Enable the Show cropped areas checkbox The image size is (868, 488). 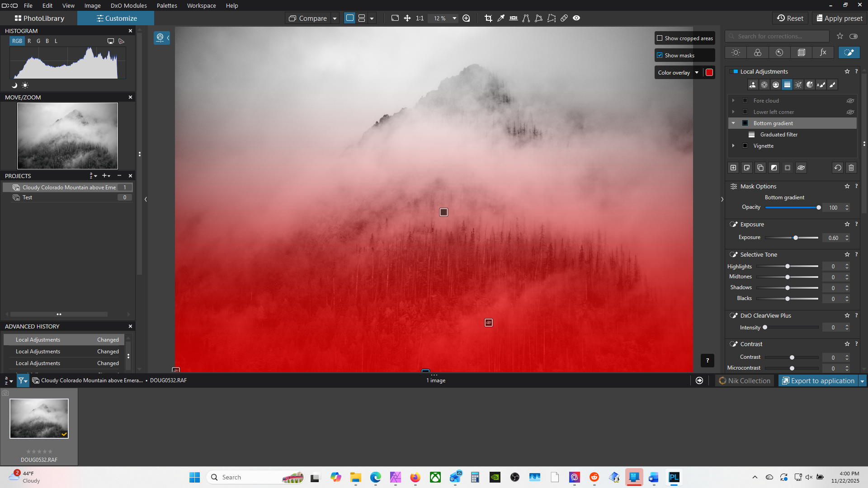tap(660, 38)
